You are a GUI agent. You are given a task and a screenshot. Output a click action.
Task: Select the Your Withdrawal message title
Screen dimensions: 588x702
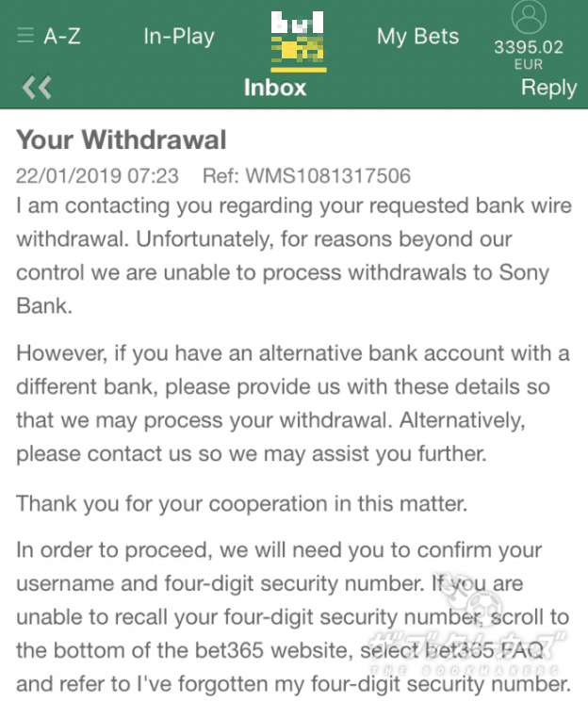click(x=122, y=139)
